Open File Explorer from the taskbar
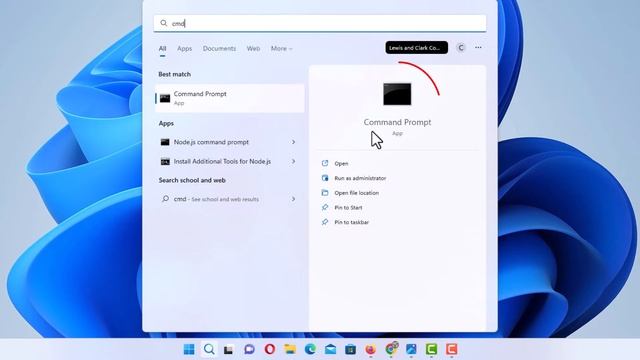 290,349
